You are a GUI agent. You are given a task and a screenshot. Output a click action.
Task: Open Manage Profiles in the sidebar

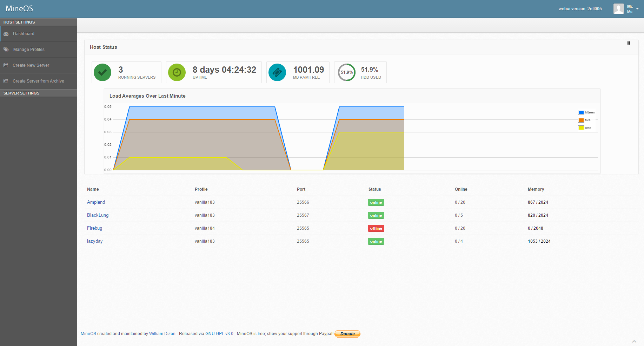point(39,50)
